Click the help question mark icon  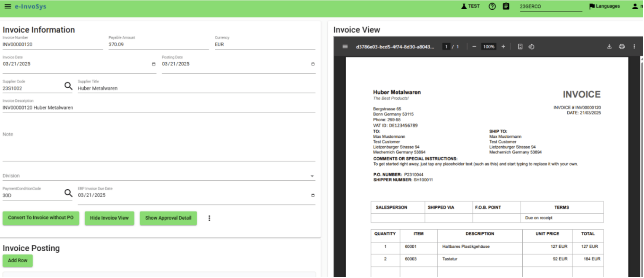tap(492, 7)
